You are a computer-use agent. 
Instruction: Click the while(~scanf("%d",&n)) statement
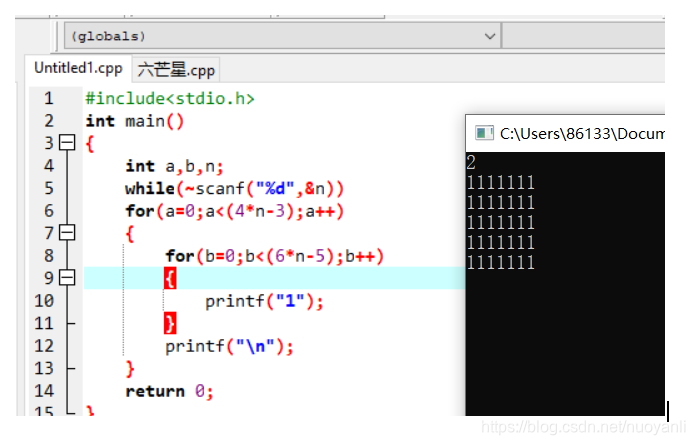234,189
